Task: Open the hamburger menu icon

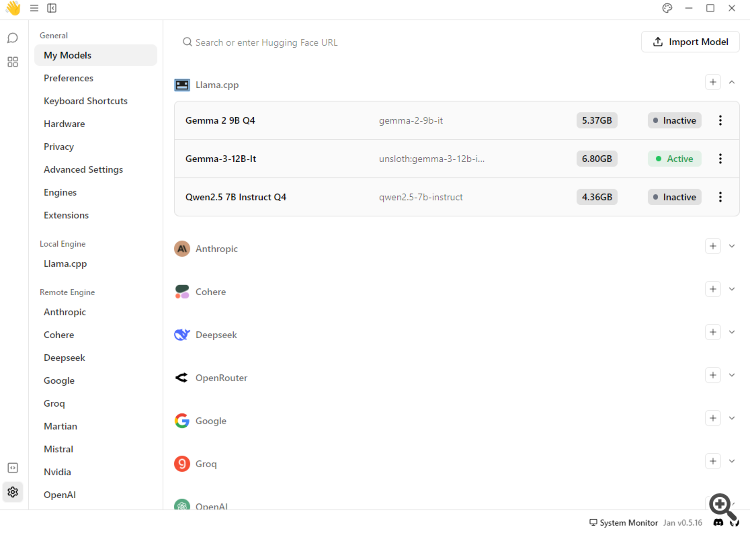Action: 34,8
